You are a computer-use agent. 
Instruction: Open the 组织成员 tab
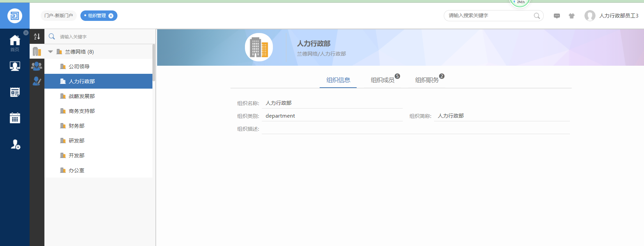coord(382,80)
